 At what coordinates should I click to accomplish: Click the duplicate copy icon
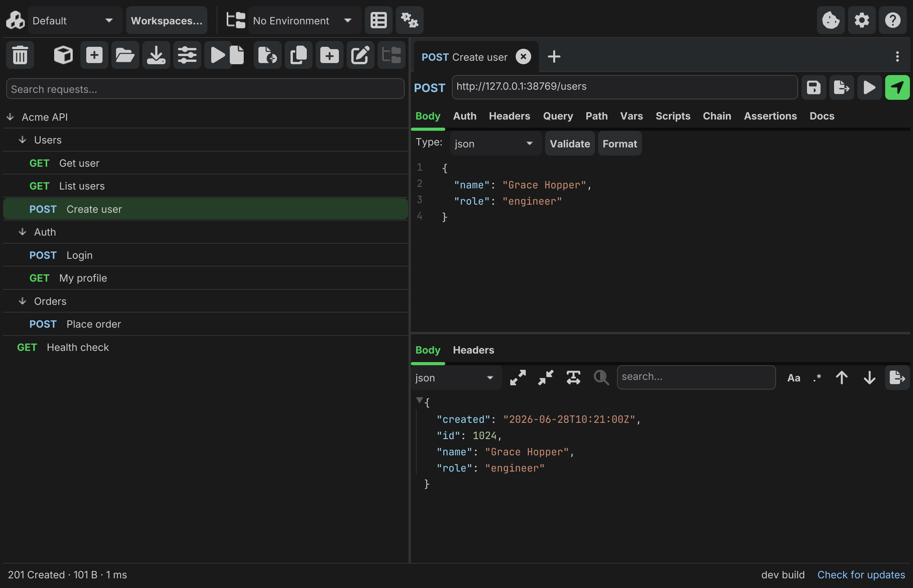pos(298,55)
